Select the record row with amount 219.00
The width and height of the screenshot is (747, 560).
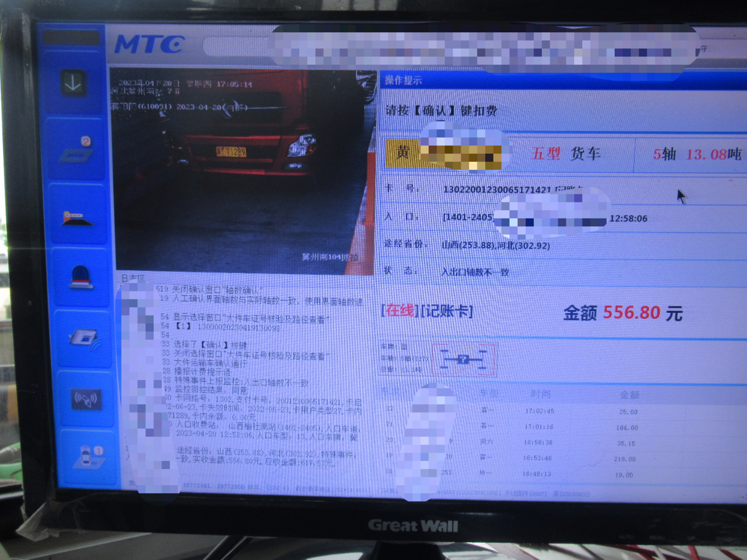pyautogui.click(x=561, y=458)
